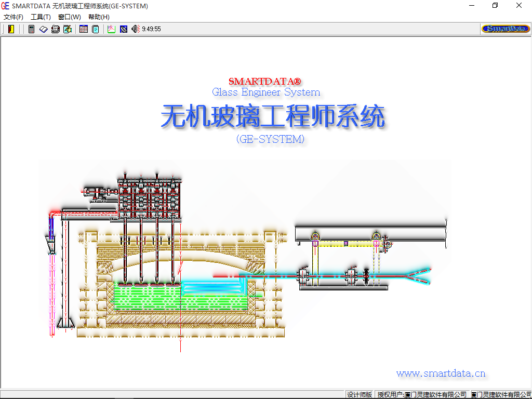Click the Glass Engineer System subtitle
The width and height of the screenshot is (532, 399).
pyautogui.click(x=266, y=92)
